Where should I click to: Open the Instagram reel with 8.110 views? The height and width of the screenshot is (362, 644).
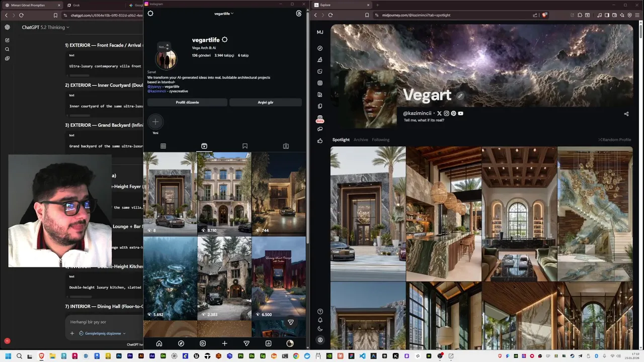point(224,194)
